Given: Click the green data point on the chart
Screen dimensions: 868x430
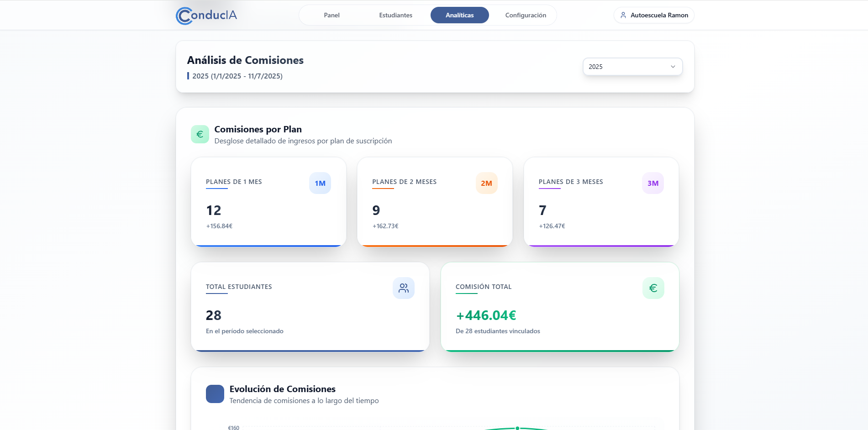Looking at the screenshot, I should pos(517,428).
